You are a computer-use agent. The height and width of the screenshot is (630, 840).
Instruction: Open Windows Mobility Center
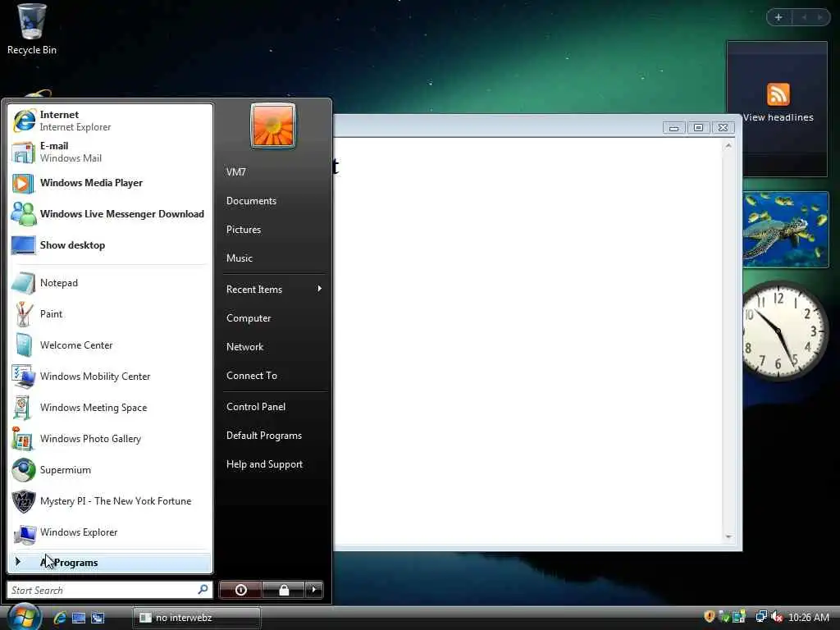110,376
